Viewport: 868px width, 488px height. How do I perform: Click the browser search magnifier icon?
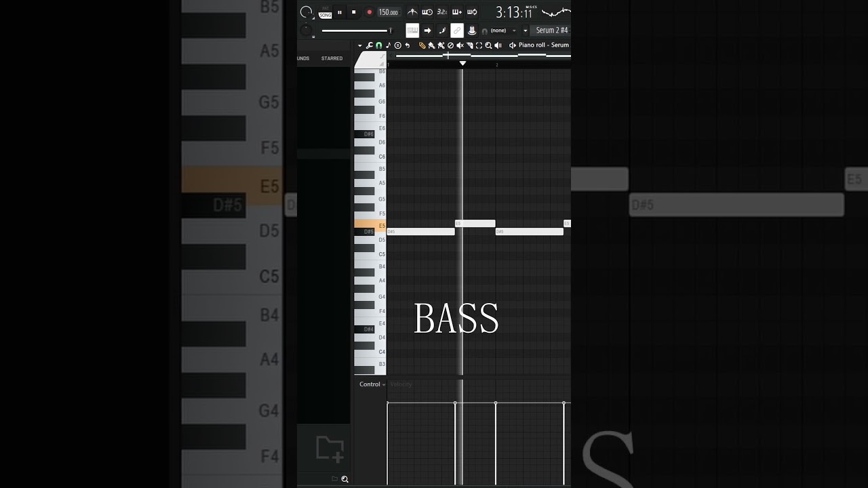(344, 479)
